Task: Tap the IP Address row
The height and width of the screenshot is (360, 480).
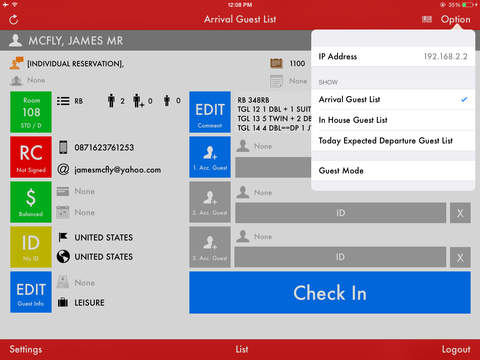Action: (x=393, y=56)
